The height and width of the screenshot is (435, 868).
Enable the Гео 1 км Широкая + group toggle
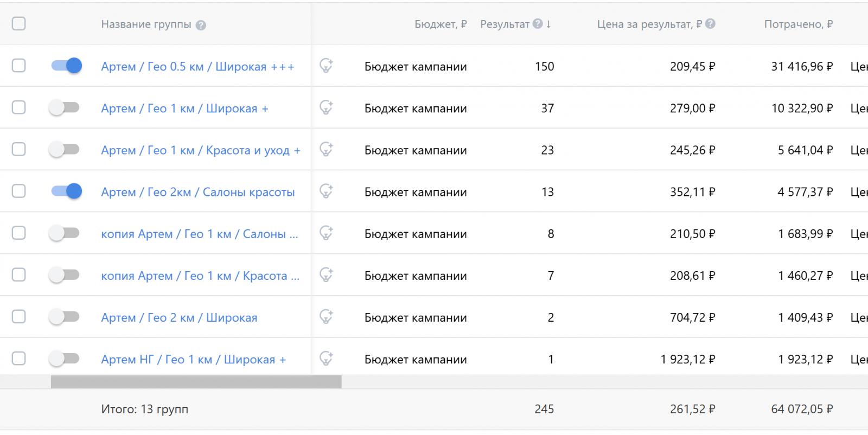(x=64, y=107)
